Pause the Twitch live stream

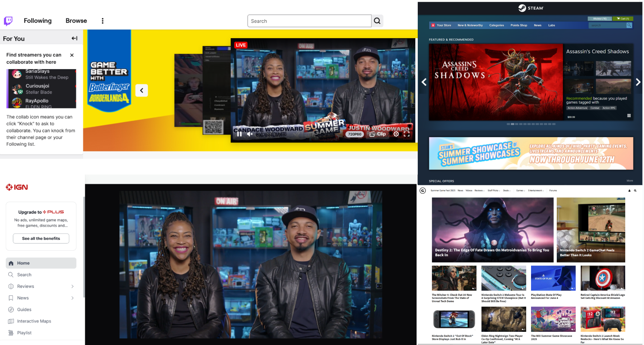tap(239, 134)
